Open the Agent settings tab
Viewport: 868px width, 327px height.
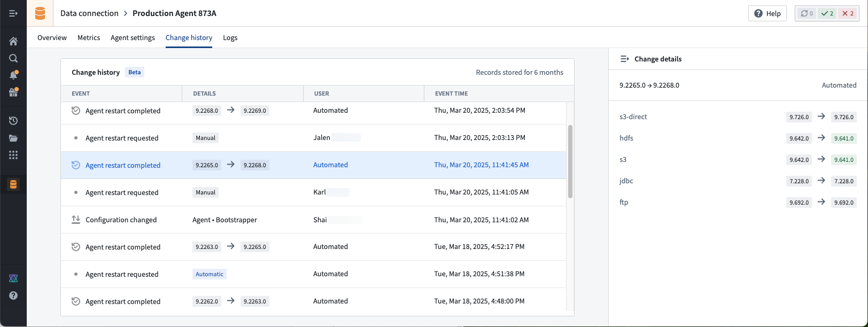coord(133,37)
